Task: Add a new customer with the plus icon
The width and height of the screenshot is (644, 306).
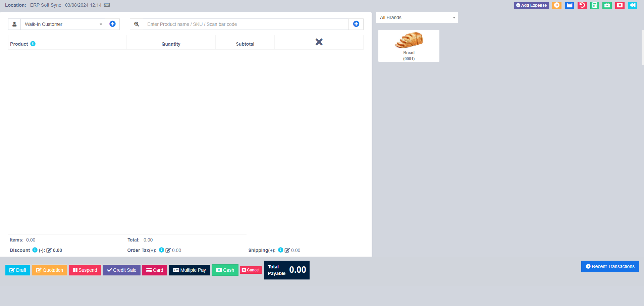Action: [x=112, y=24]
